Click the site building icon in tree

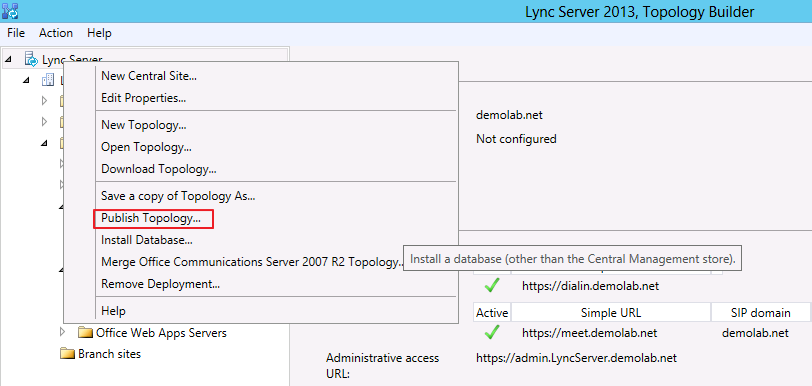point(48,80)
